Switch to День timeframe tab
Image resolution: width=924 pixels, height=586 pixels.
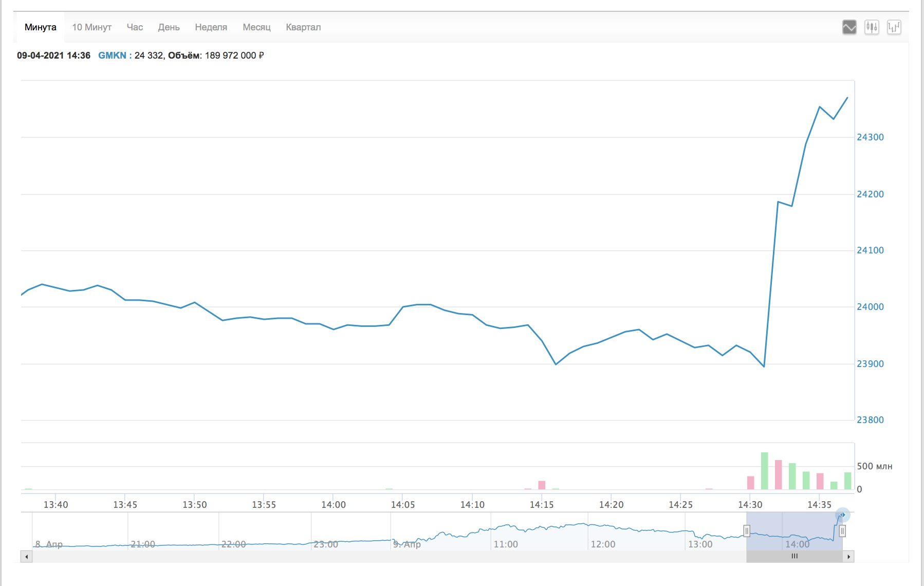coord(169,27)
